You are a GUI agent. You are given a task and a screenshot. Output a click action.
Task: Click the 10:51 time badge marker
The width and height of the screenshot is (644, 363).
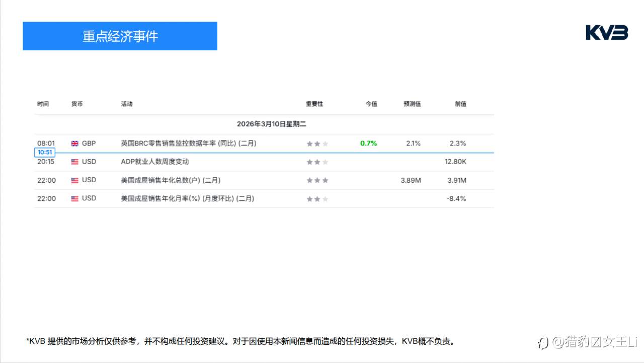pyautogui.click(x=45, y=152)
